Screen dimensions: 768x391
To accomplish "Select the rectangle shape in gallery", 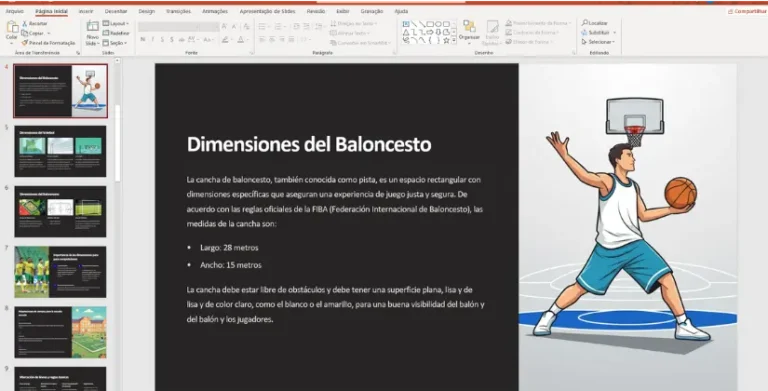I will 430,24.
